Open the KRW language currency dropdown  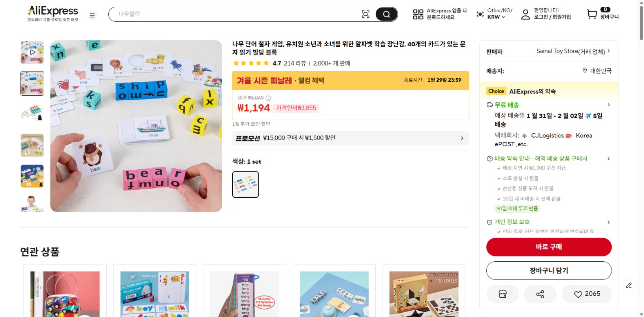(x=496, y=17)
